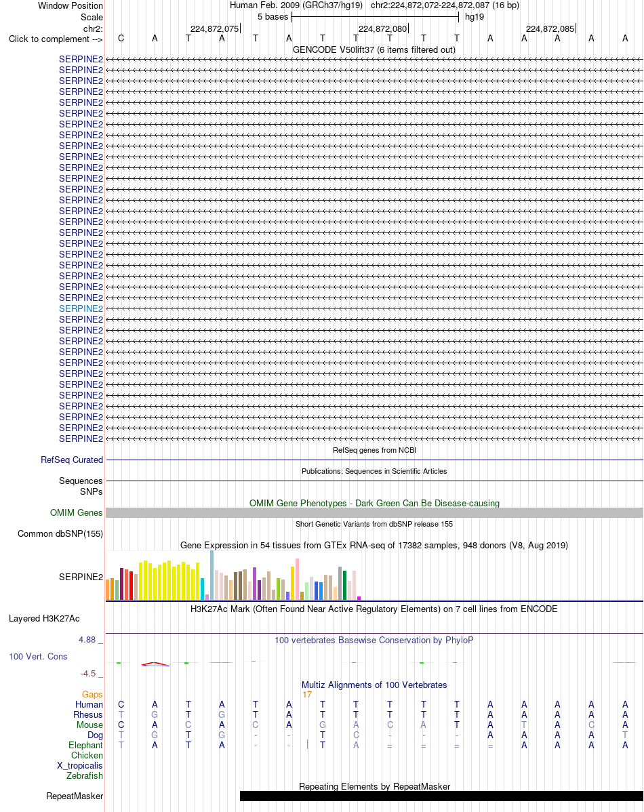
Task: Click the RepeatMasker track label
Action: click(75, 796)
